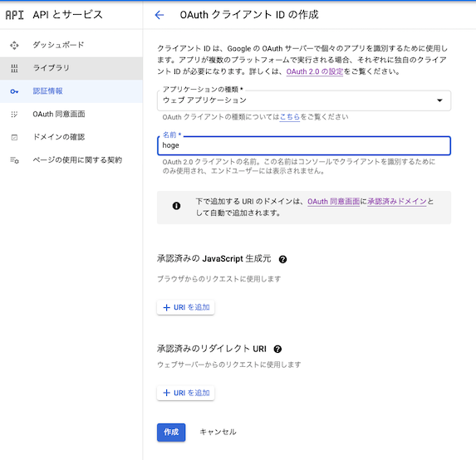Open ライブラリ menu item
476x460 pixels.
pyautogui.click(x=71, y=68)
